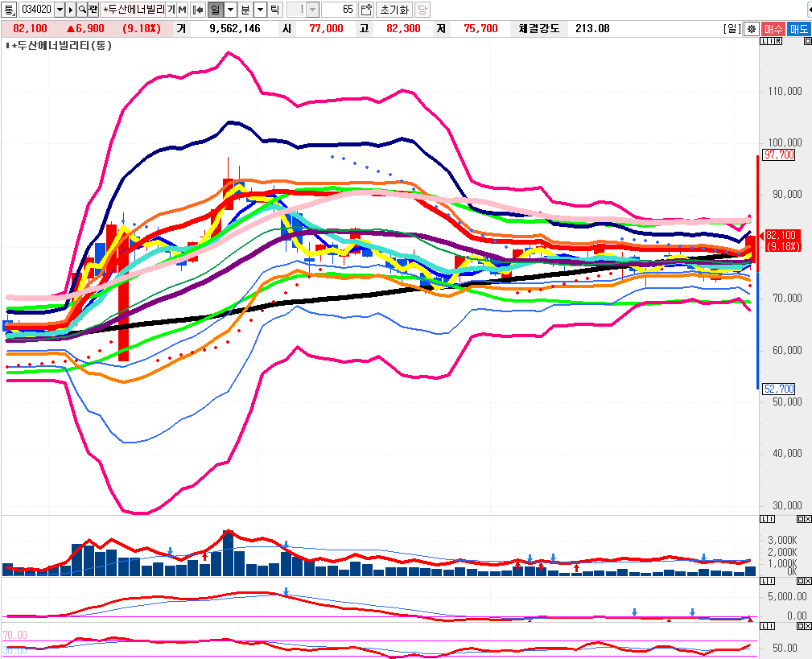Viewport: 812px width, 659px height.
Task: Toggle the minute '분' period button
Action: (x=245, y=10)
